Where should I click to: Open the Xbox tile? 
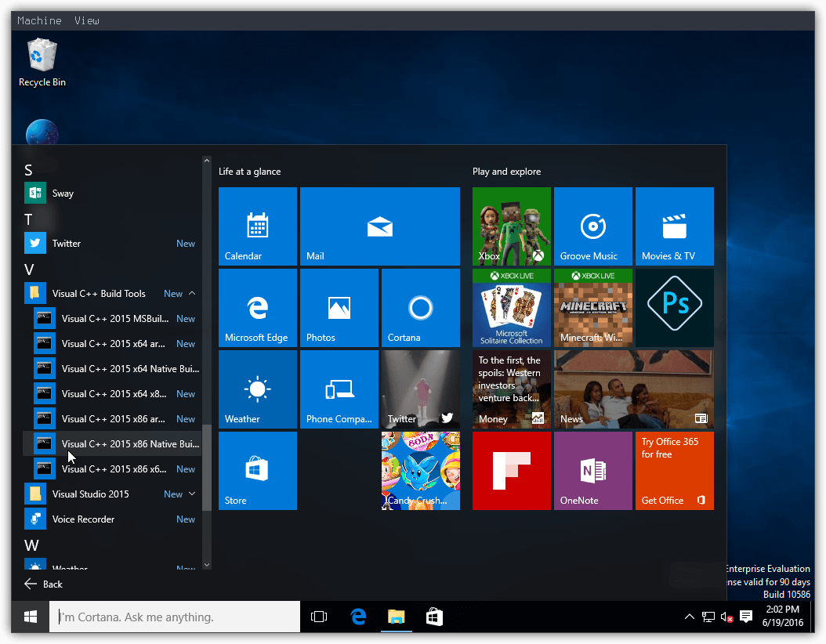512,226
